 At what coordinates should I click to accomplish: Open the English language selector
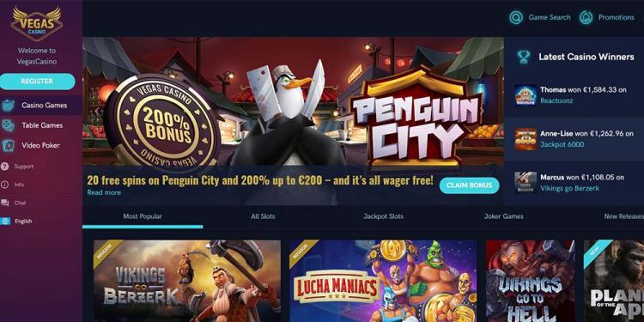16,221
